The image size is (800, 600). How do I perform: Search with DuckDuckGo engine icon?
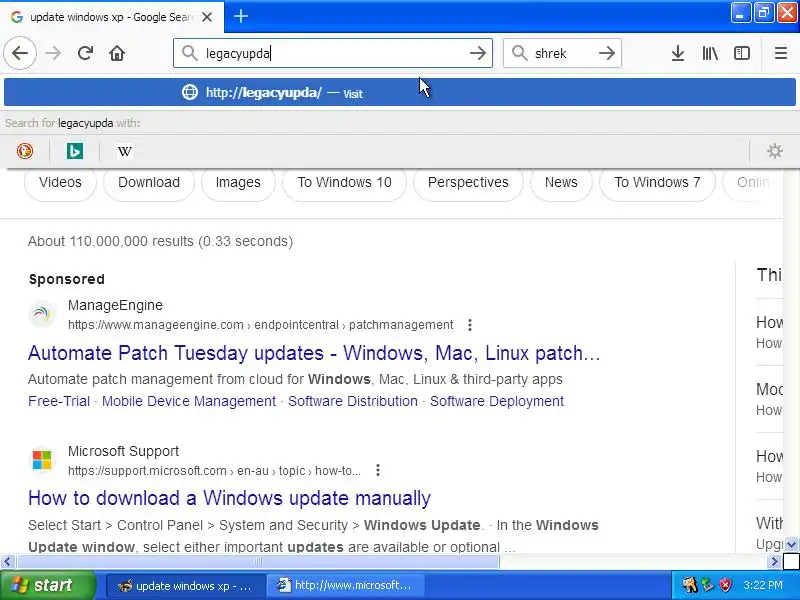[x=24, y=151]
